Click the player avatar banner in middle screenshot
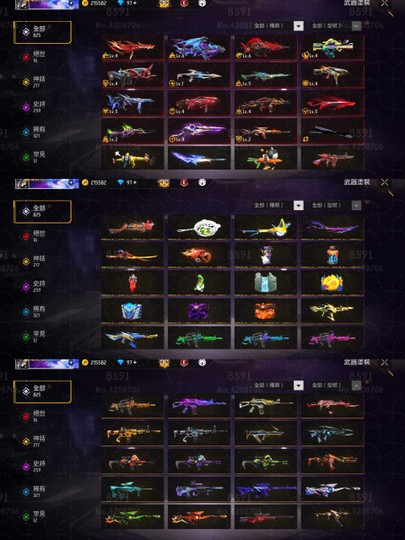 point(47,183)
